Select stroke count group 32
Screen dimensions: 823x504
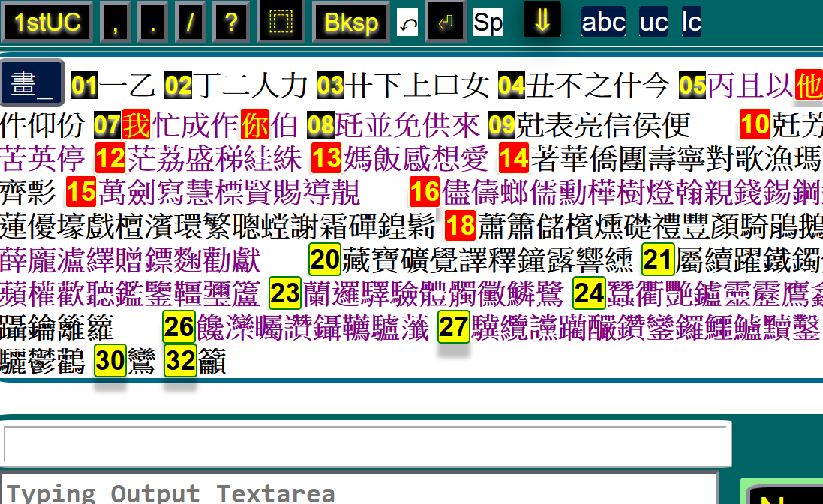(x=180, y=360)
